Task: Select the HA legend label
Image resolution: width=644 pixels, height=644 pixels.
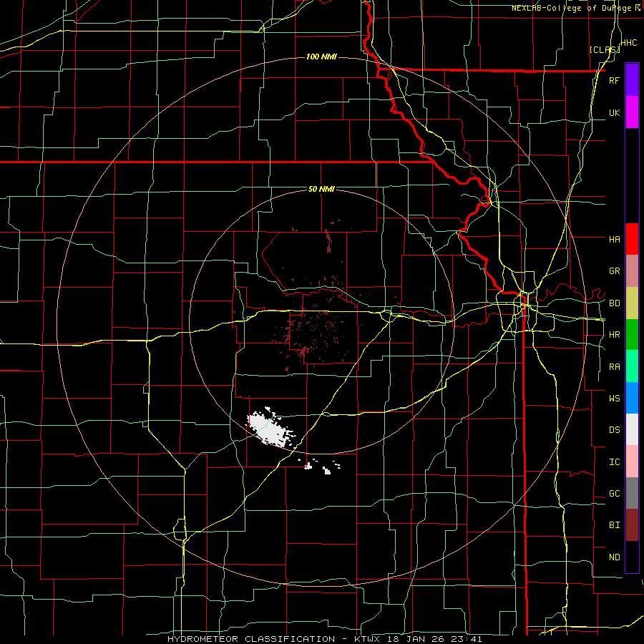Action: coord(614,239)
